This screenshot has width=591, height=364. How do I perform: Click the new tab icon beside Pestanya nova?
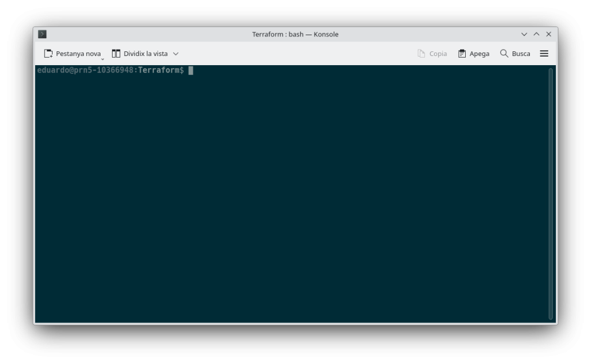tap(48, 54)
